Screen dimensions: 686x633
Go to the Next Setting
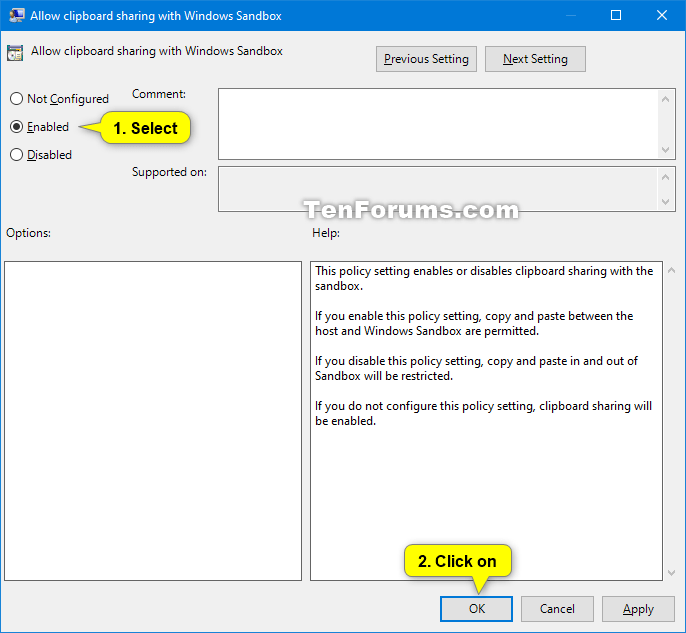535,59
